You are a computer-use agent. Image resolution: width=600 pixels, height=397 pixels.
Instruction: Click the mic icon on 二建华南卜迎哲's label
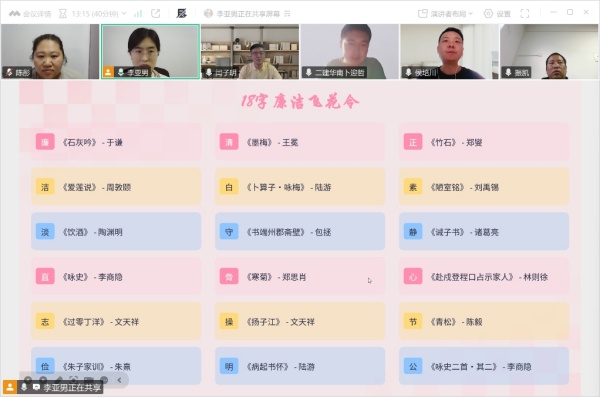click(308, 72)
